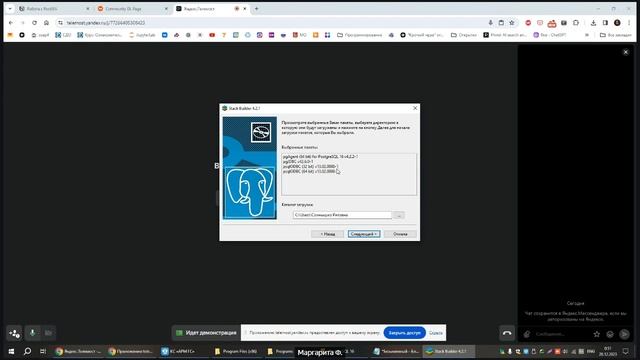Click the browser back arrow
This screenshot has width=640, height=360.
[x=11, y=23]
